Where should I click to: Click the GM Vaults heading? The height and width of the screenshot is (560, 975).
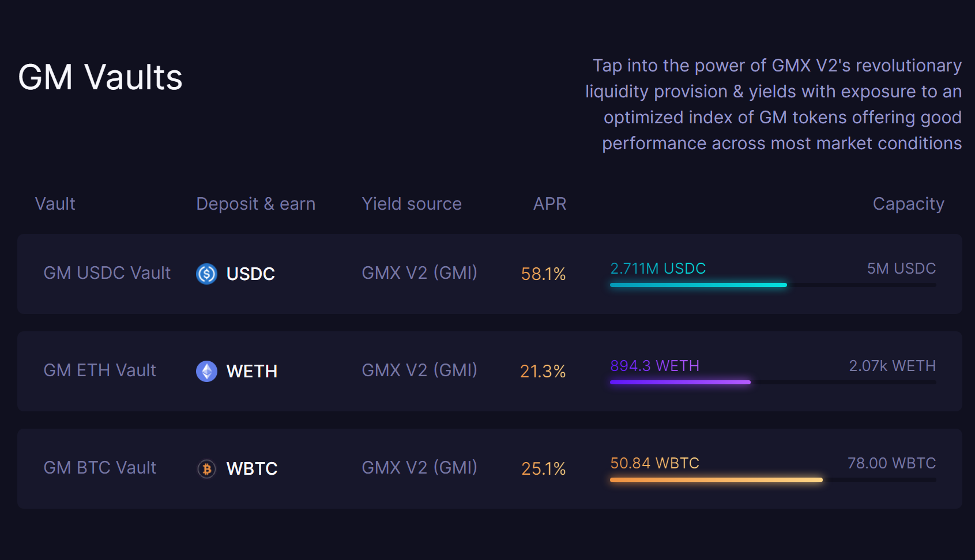(x=100, y=77)
